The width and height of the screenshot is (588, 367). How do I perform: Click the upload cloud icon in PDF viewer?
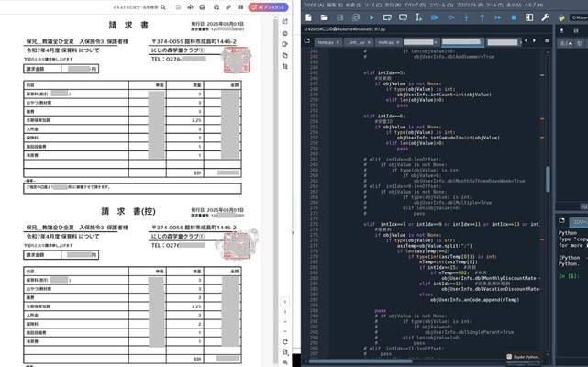click(190, 7)
